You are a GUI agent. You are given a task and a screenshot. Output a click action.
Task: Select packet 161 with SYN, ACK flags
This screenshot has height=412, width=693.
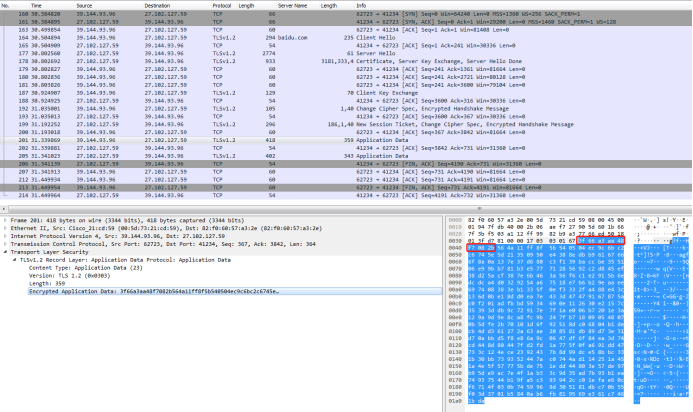coord(346,22)
